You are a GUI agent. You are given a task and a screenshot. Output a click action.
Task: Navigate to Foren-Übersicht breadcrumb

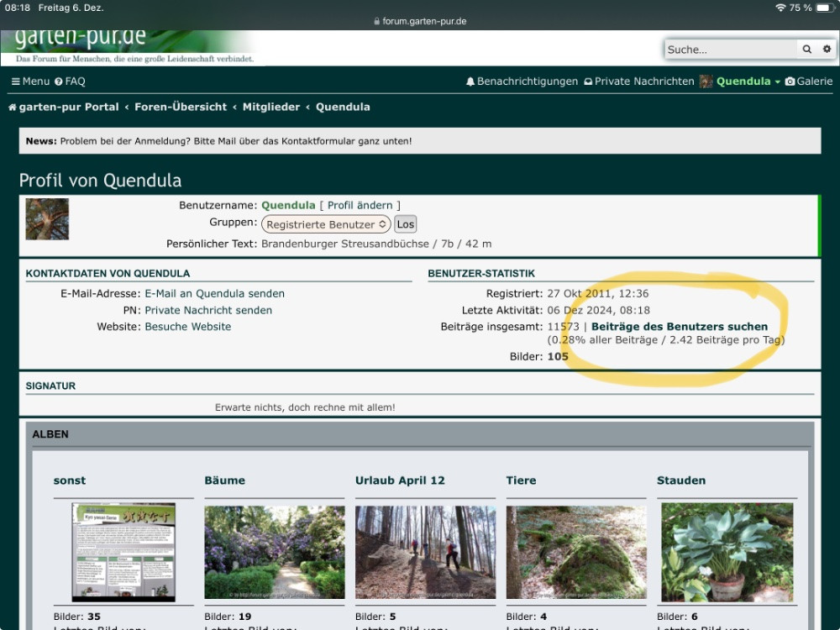[181, 107]
